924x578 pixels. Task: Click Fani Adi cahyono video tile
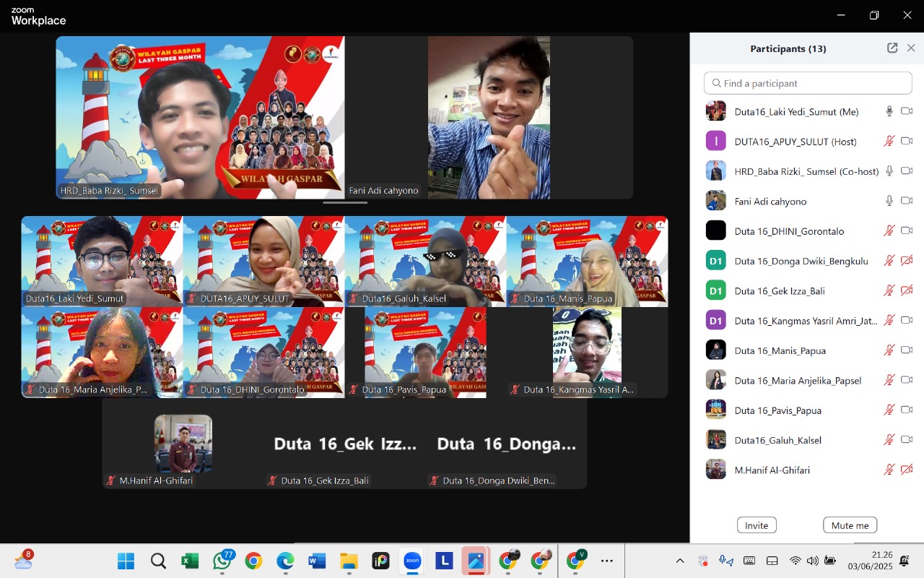(x=489, y=118)
